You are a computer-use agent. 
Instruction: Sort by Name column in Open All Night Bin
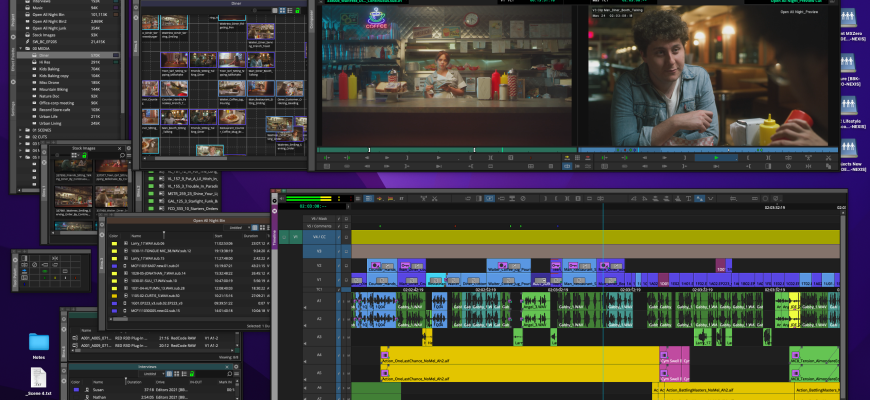[x=136, y=236]
